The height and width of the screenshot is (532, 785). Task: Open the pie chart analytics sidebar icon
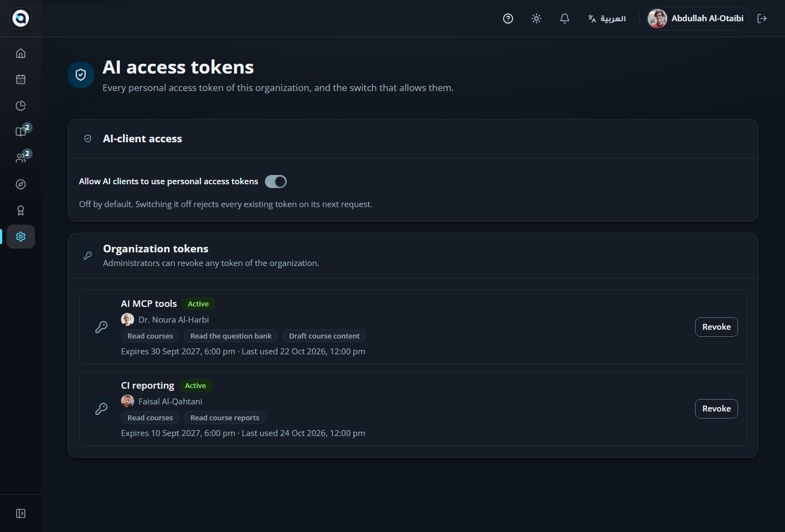coord(21,106)
